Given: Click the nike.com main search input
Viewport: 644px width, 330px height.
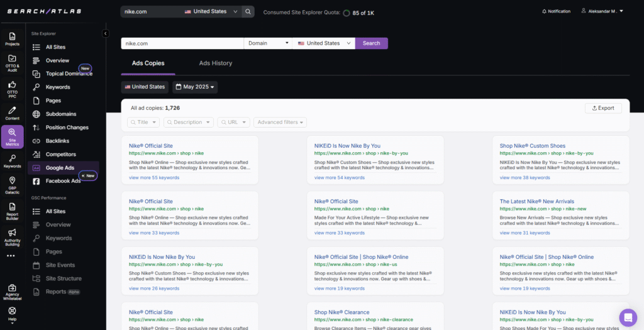Looking at the screenshot, I should (182, 43).
